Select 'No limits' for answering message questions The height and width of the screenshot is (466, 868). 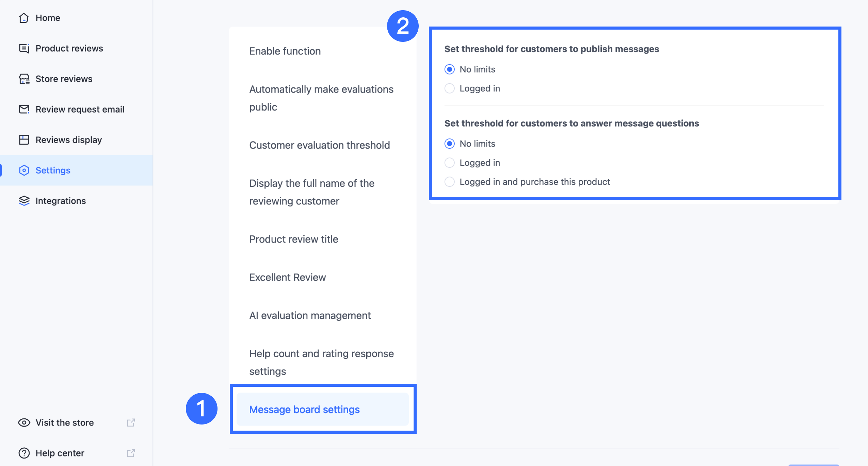click(x=449, y=144)
